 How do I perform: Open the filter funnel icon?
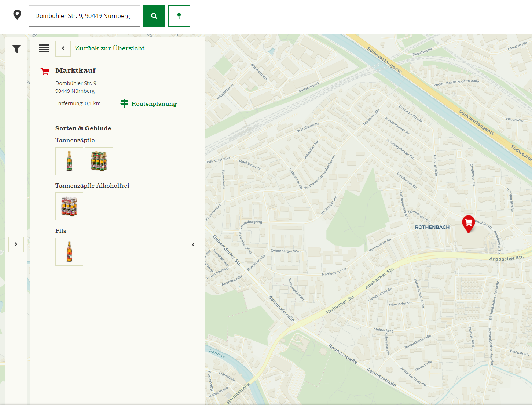16,49
